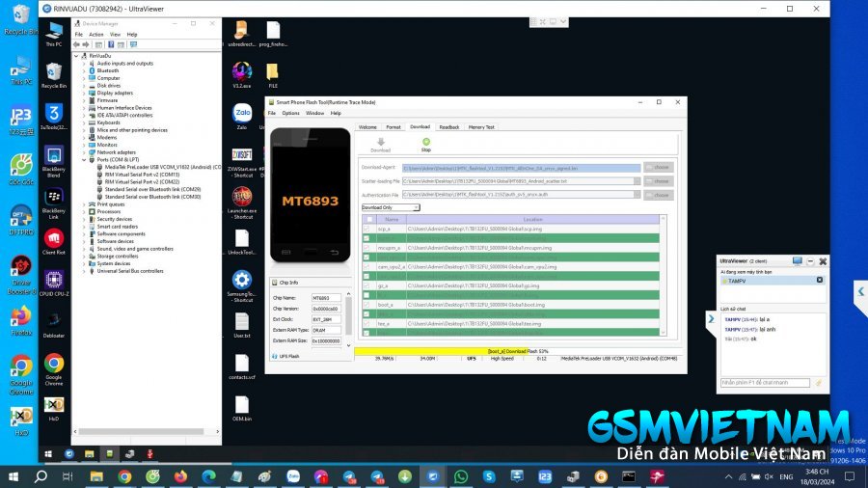Toggle the tee_a partition checkbox
The height and width of the screenshot is (488, 868).
[366, 324]
